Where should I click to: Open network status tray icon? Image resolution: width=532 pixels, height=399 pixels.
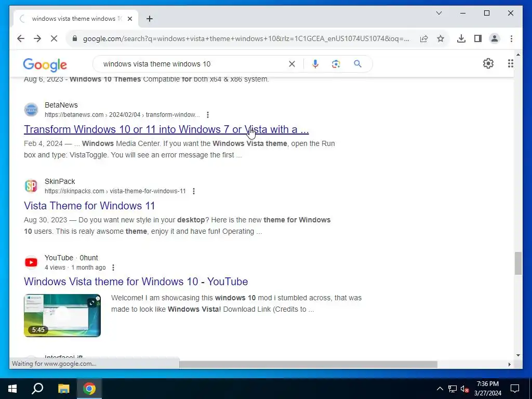[x=453, y=389]
